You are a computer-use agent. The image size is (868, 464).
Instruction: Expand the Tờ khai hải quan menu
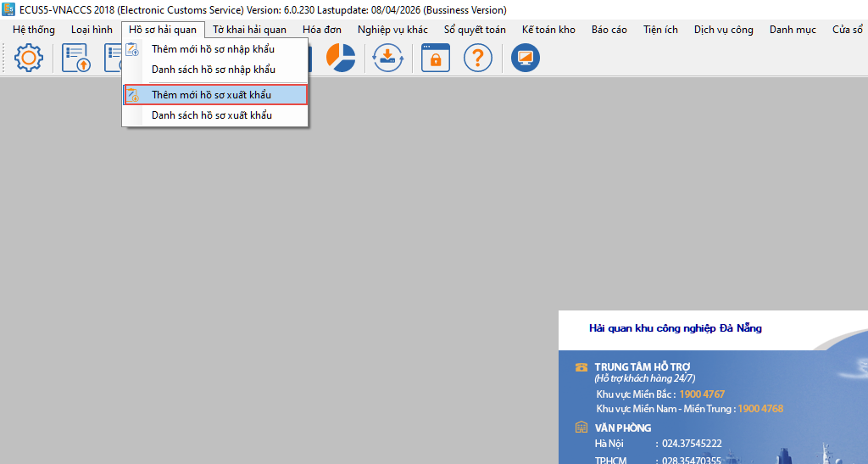249,30
